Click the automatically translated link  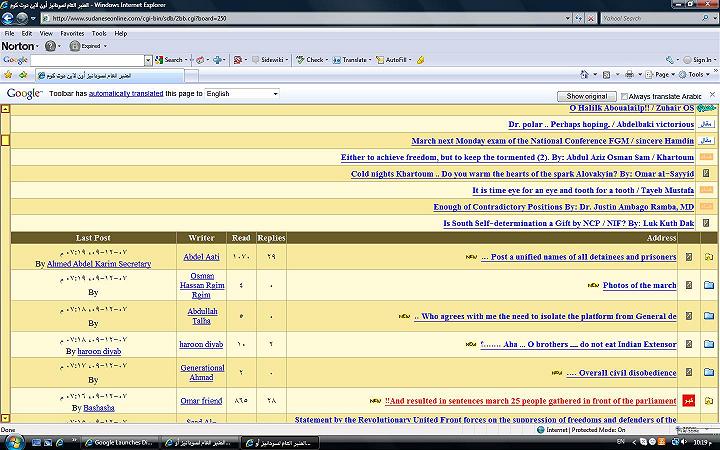(x=126, y=94)
